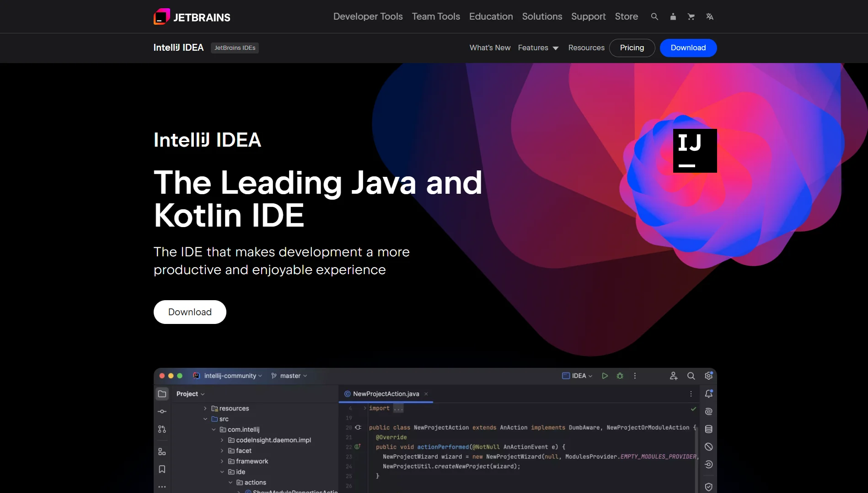The width and height of the screenshot is (868, 493).
Task: Click the gutter implementations icon on line 20
Action: [358, 427]
